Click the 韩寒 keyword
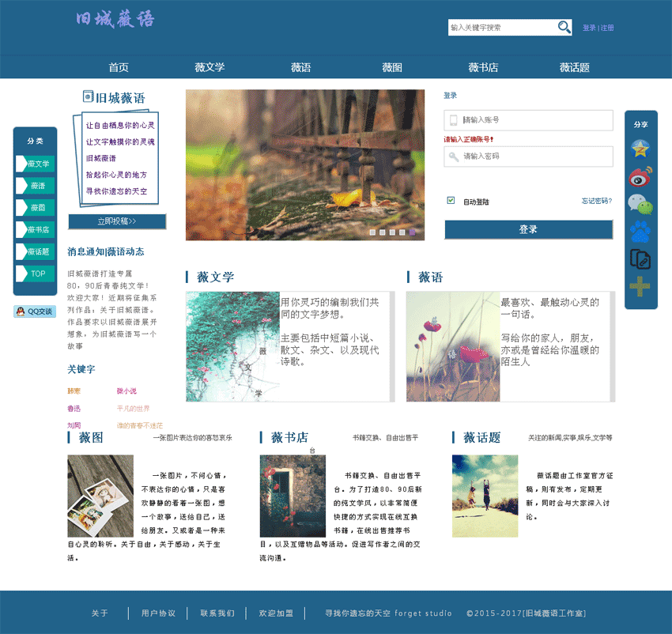The image size is (672, 634). tap(74, 391)
